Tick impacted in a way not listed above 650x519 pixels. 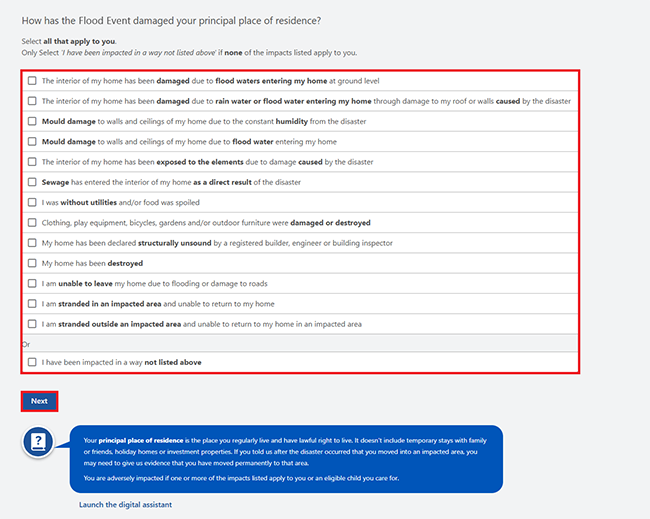tap(32, 362)
